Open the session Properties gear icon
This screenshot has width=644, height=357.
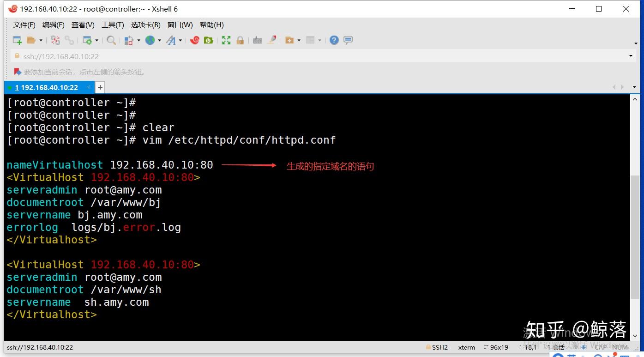(x=87, y=40)
